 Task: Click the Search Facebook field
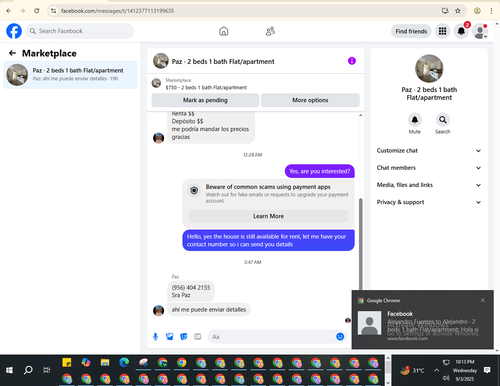(80, 31)
